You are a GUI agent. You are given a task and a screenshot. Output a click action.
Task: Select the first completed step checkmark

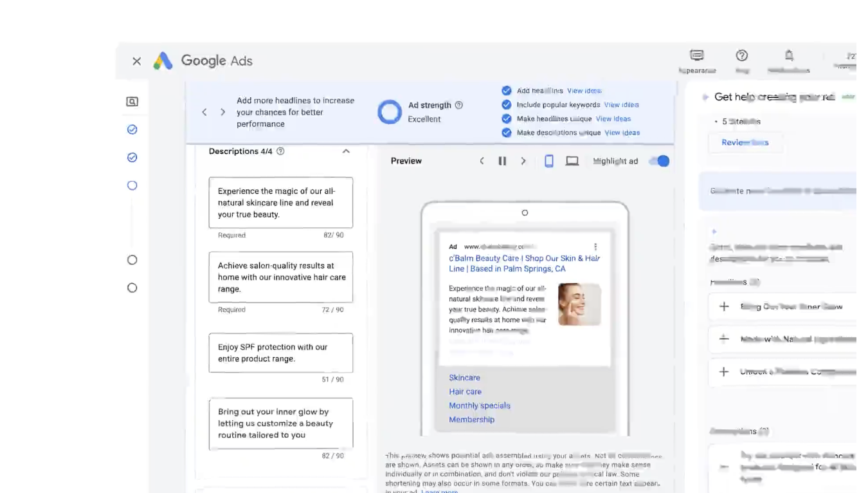click(132, 129)
